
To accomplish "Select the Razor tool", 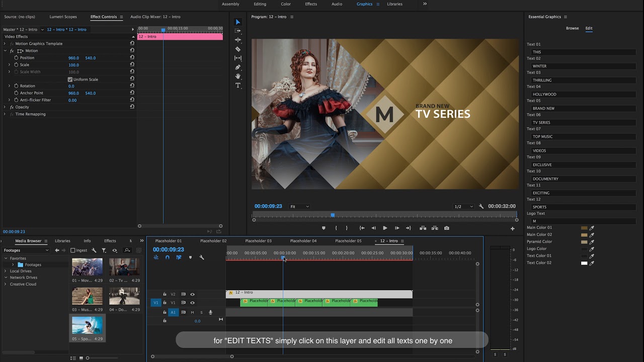I will click(x=238, y=49).
